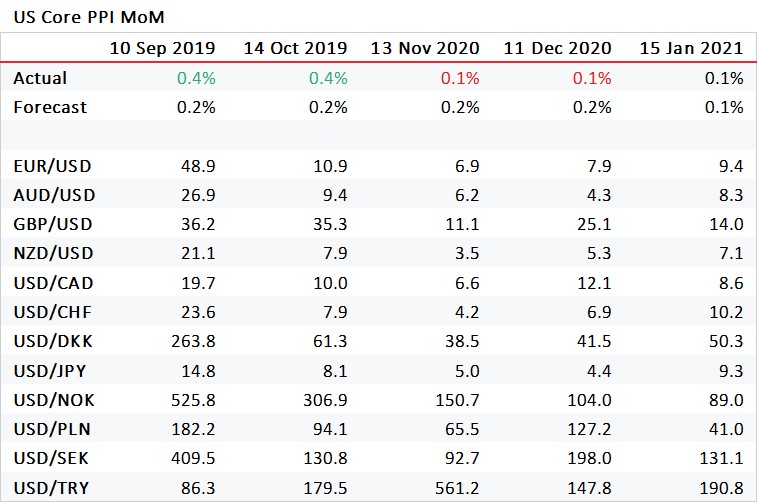Click the green 0.4% actual for Sep 2019
This screenshot has height=503, width=758.
(196, 78)
